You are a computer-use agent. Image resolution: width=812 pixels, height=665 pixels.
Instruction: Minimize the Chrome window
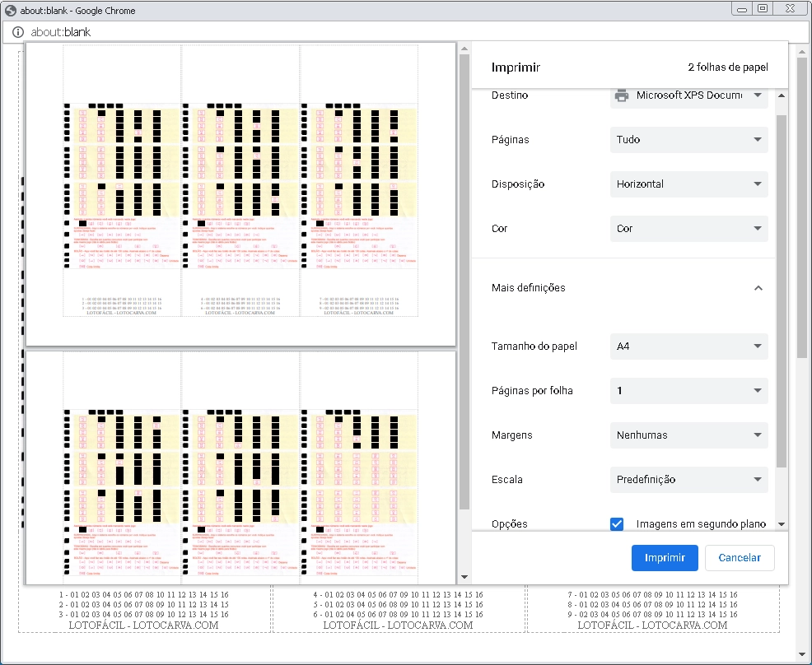click(742, 8)
